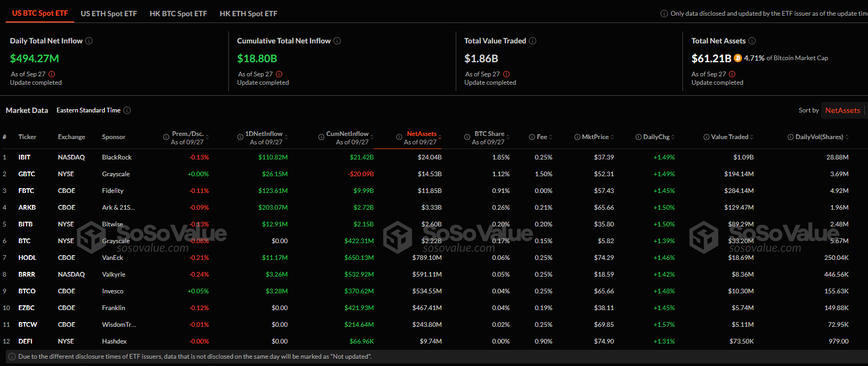Click info icon beside Daily Total Net Inflow

pos(89,41)
